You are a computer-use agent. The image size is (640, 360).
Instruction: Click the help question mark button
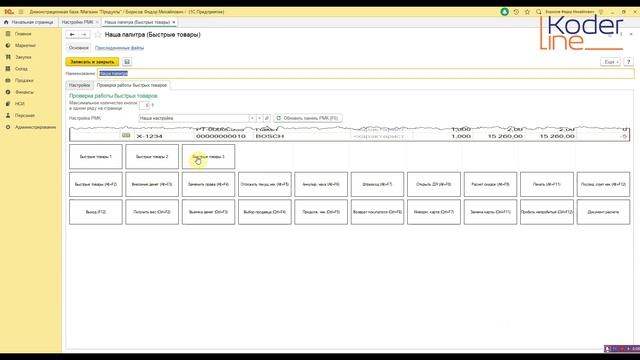coord(629,62)
